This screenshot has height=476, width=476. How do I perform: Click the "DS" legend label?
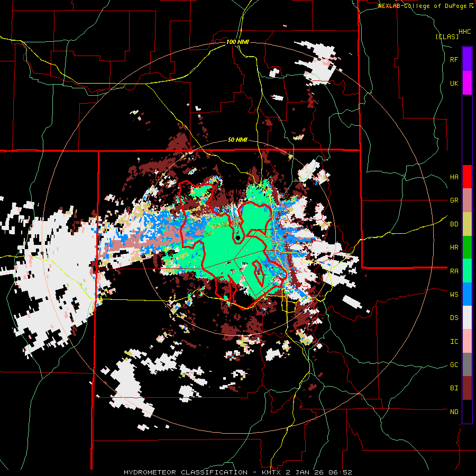click(x=454, y=318)
